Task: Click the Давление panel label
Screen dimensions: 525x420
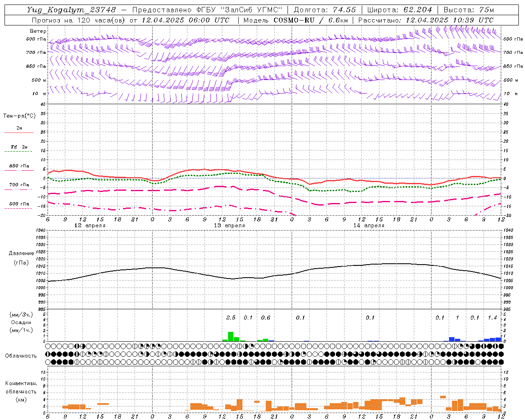Action: [x=21, y=253]
